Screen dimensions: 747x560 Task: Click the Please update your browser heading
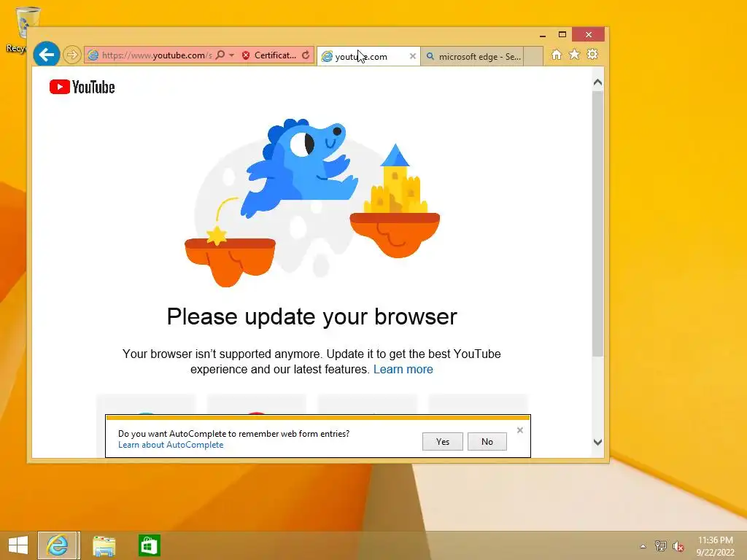click(312, 316)
